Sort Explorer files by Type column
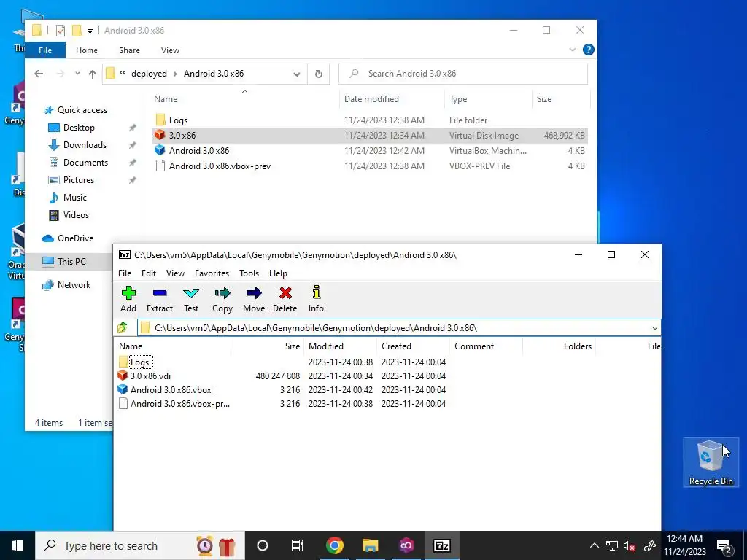Viewport: 747px width, 560px height. [x=458, y=99]
